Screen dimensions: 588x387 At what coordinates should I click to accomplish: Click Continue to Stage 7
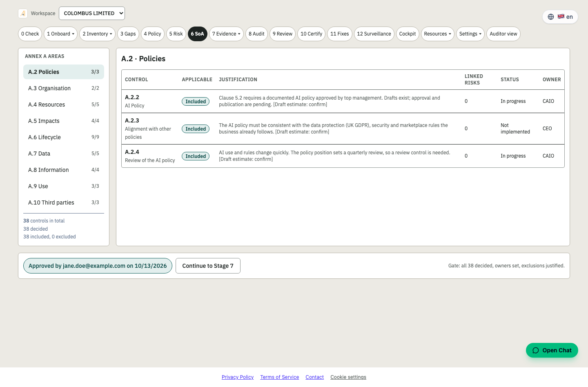tap(208, 266)
